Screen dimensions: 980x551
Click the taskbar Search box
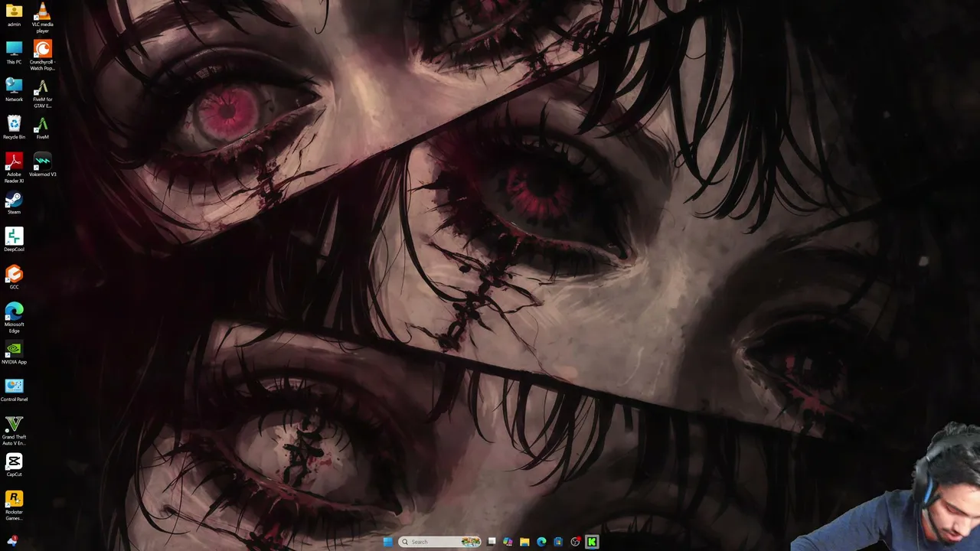pyautogui.click(x=440, y=542)
